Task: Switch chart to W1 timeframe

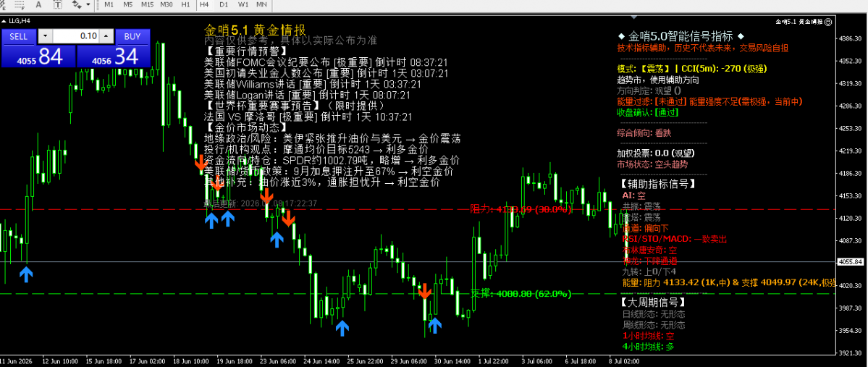Action: [x=243, y=4]
